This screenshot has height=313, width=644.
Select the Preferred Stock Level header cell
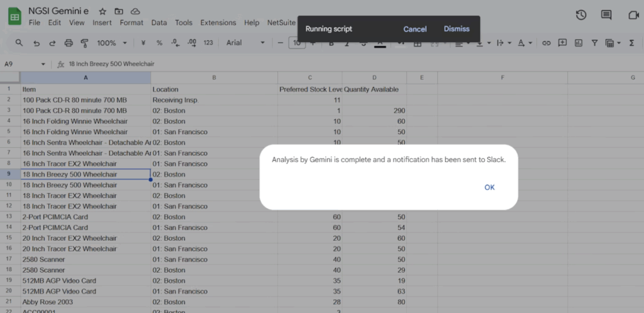coord(309,89)
